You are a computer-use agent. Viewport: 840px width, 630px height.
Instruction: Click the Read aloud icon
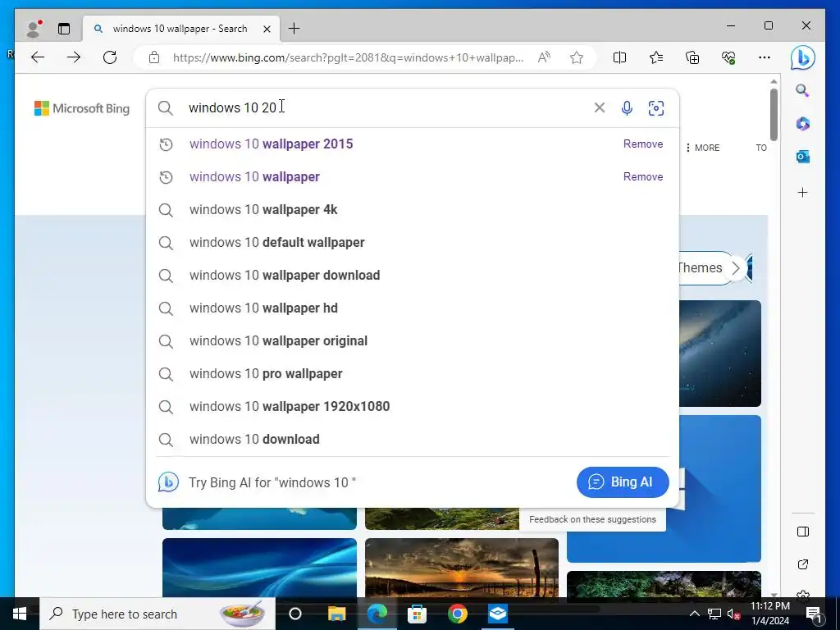point(544,57)
